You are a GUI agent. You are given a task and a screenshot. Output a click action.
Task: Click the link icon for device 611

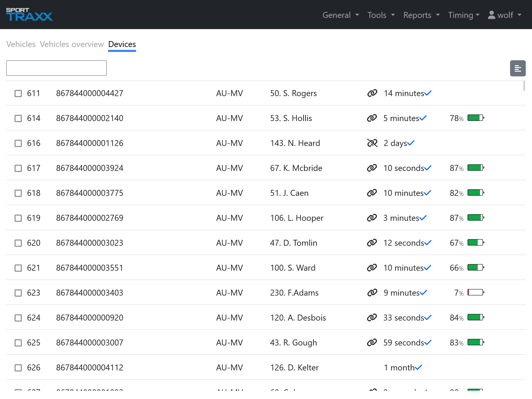373,93
